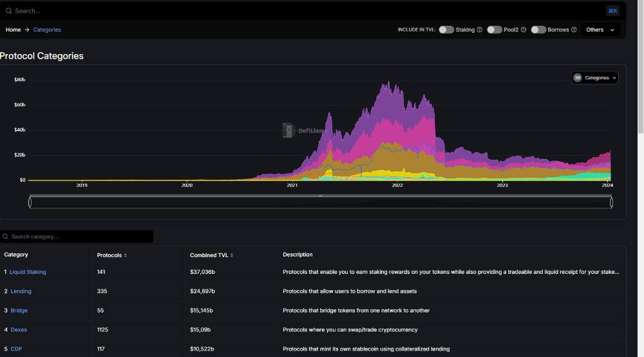
Task: Sort by Combined TVL arrow icon
Action: coord(232,255)
